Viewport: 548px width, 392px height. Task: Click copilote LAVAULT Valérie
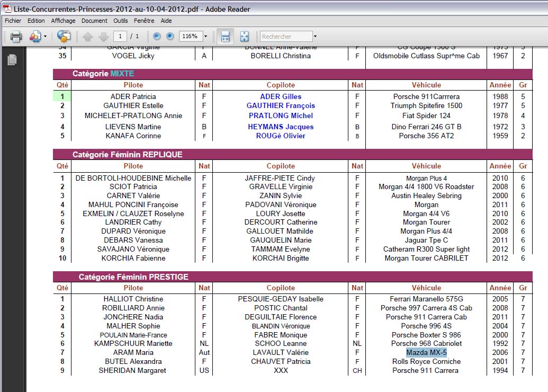pos(281,352)
